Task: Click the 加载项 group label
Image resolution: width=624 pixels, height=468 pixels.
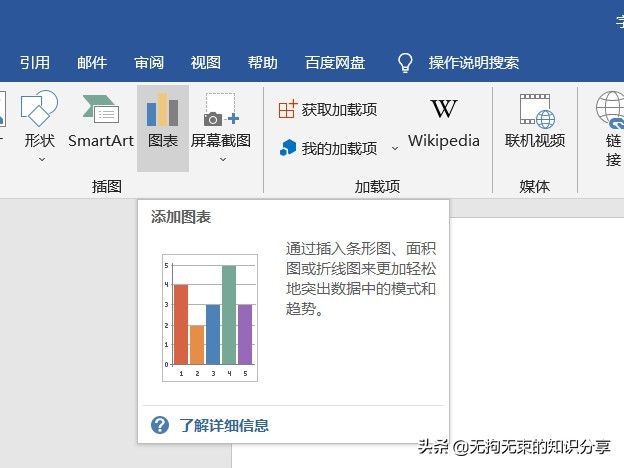Action: coord(377,186)
